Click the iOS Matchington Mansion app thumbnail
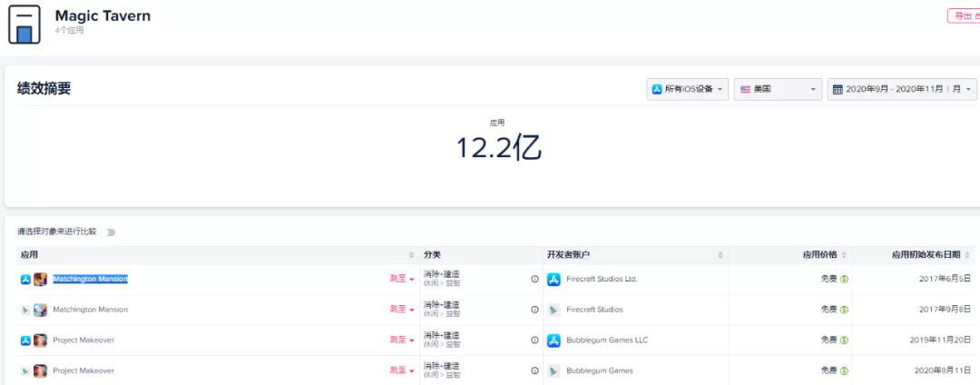The image size is (980, 385). click(x=41, y=280)
